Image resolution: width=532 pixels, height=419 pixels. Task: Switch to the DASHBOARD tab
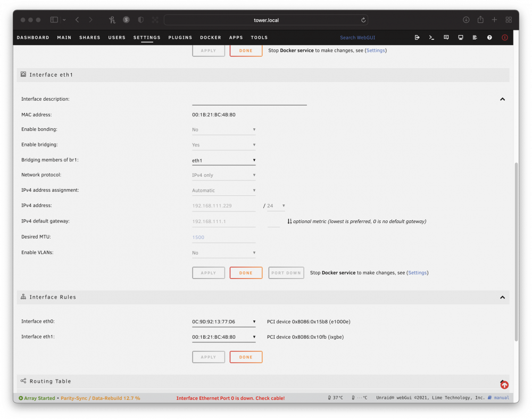click(33, 37)
